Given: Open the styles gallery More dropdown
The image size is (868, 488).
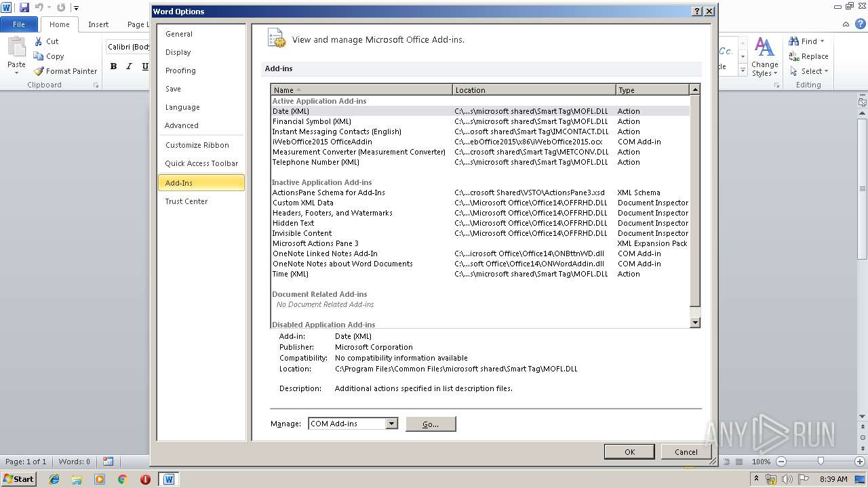Looking at the screenshot, I should click(743, 71).
